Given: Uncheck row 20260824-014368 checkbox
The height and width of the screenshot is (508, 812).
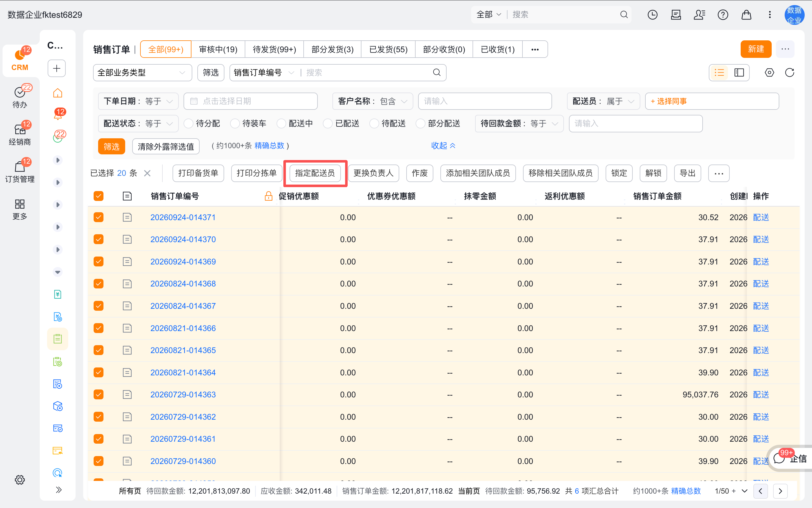Looking at the screenshot, I should 99,284.
